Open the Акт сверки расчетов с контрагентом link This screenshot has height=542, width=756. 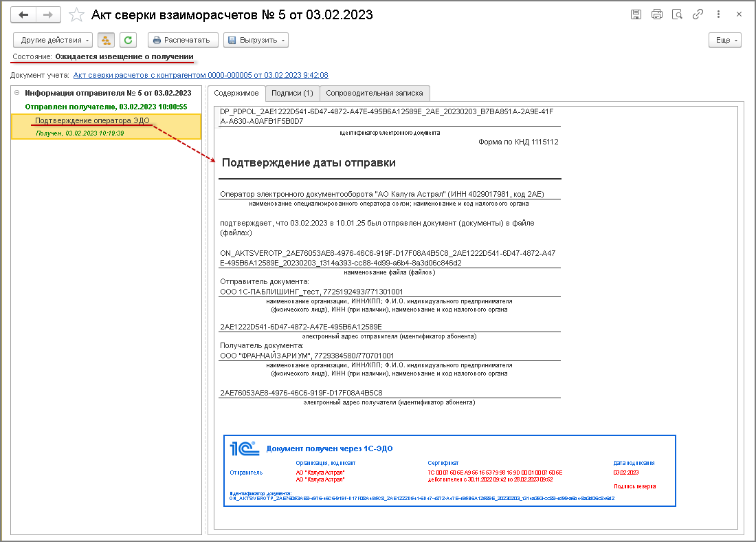[201, 75]
